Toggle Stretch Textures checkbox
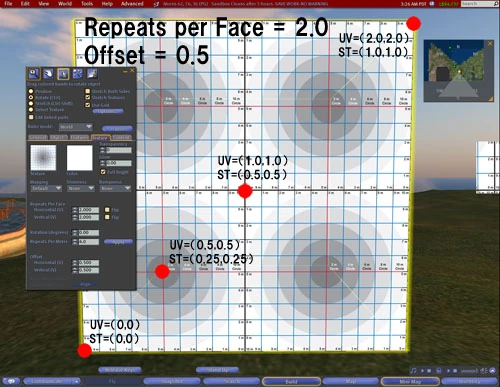Image resolution: width=500 pixels, height=387 pixels. click(88, 97)
